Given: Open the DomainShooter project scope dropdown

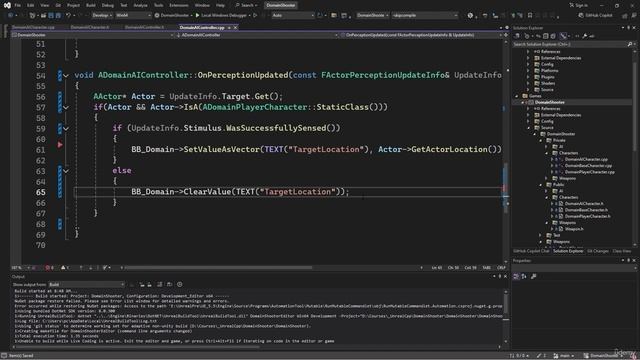Looking at the screenshot, I should click(93, 35).
